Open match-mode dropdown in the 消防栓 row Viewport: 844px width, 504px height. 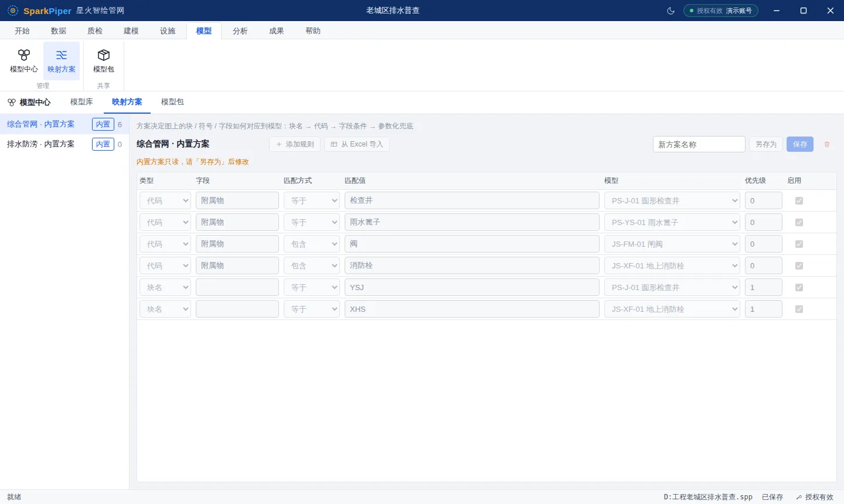click(312, 265)
